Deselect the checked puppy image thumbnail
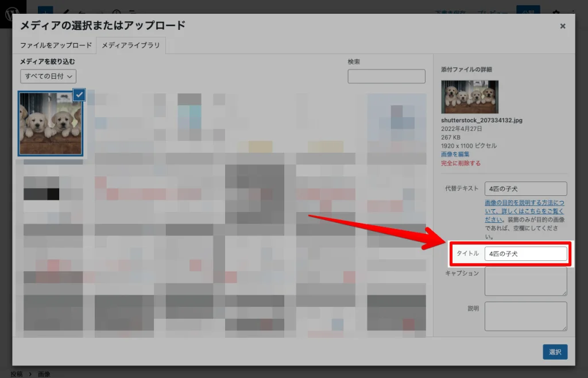 click(x=79, y=95)
